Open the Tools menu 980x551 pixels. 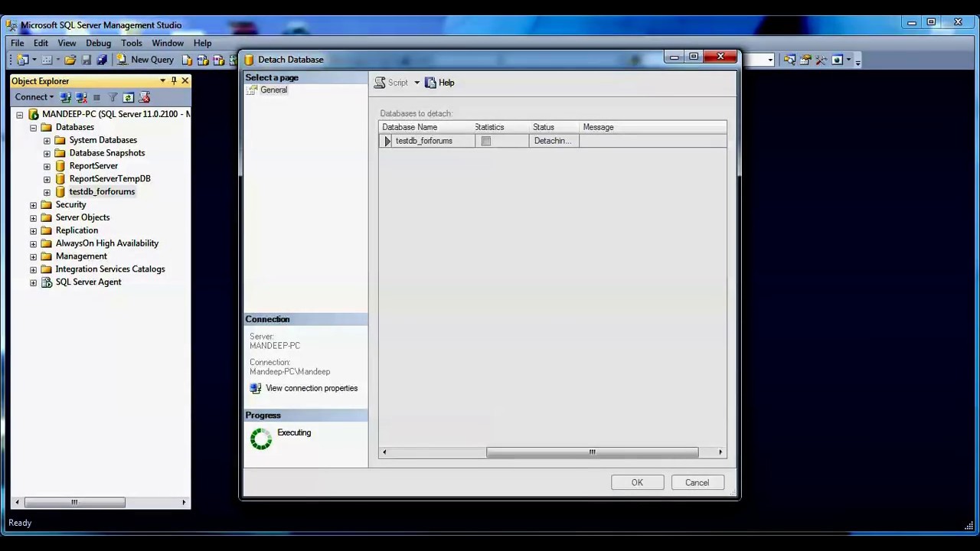coord(132,43)
